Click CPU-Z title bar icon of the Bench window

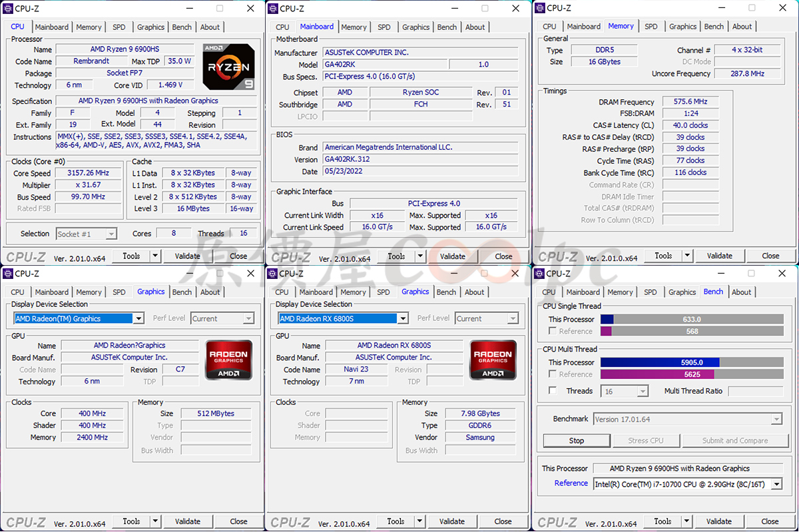point(539,274)
